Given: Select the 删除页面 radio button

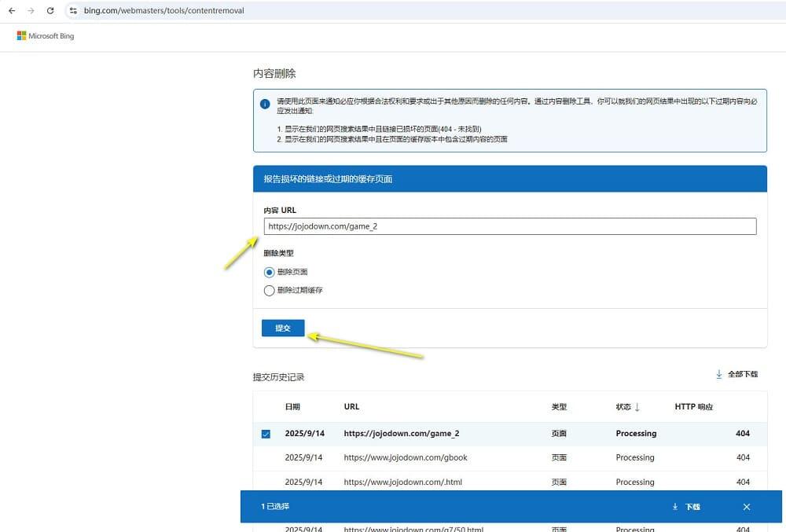Looking at the screenshot, I should [x=269, y=272].
